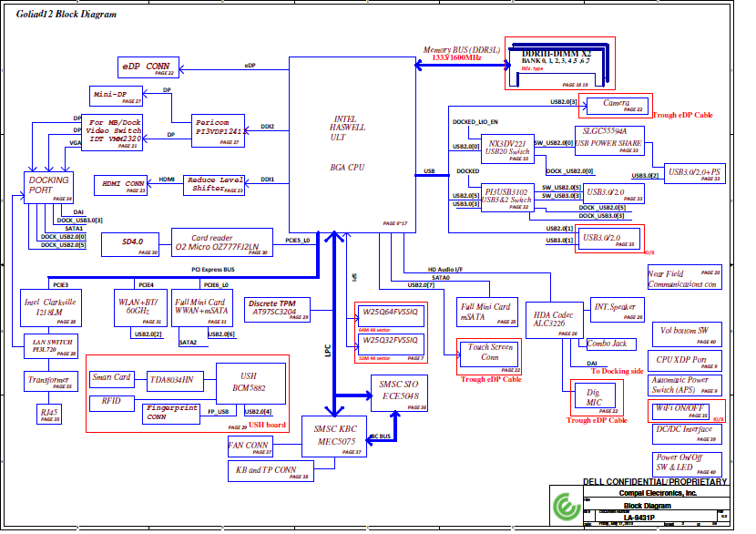
Task: Select the PI3USB3102 USB3&2 Switch block
Action: [507, 198]
